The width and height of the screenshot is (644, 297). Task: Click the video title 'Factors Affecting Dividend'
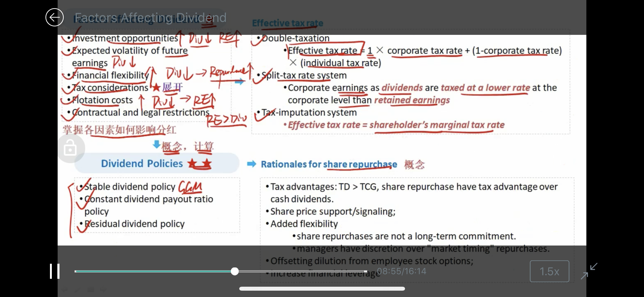pyautogui.click(x=150, y=18)
